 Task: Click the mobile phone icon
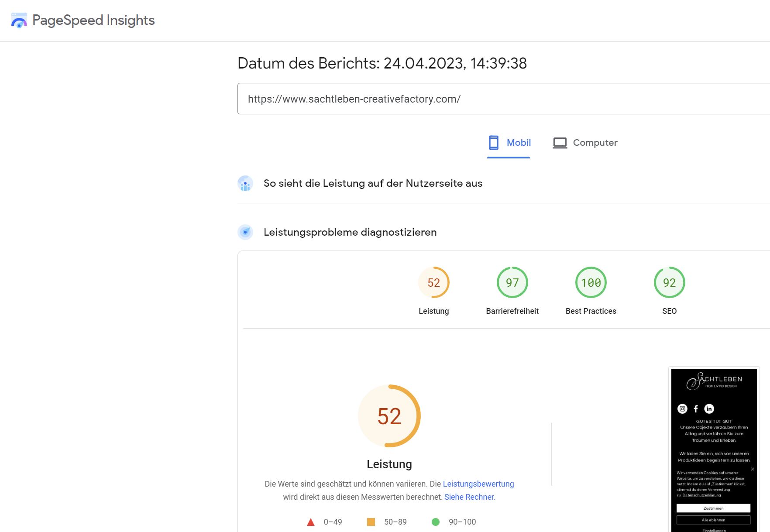click(494, 143)
